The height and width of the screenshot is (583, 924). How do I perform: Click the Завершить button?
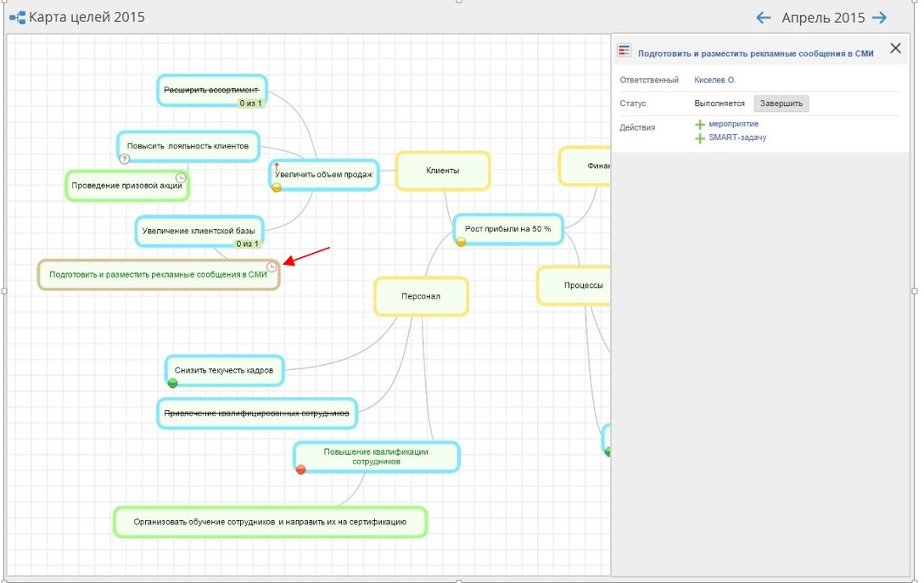pos(781,104)
